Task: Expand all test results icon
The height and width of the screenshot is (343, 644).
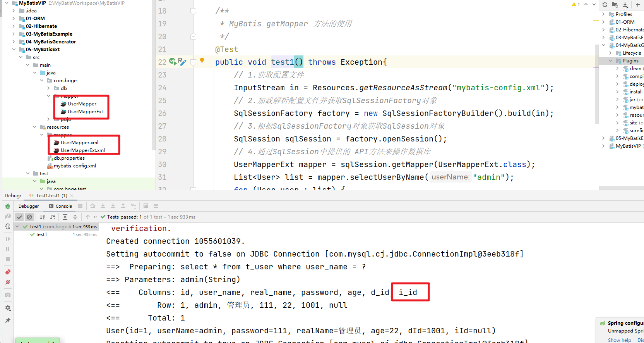Action: click(x=65, y=217)
